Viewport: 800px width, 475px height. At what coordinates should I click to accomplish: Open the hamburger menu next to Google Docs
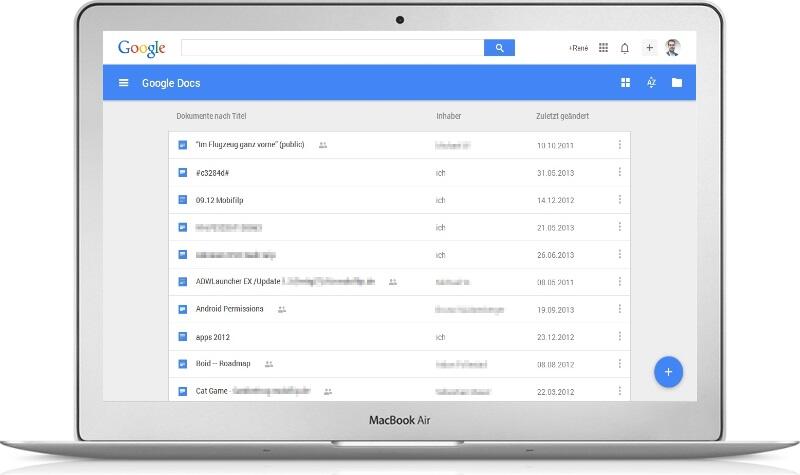123,83
